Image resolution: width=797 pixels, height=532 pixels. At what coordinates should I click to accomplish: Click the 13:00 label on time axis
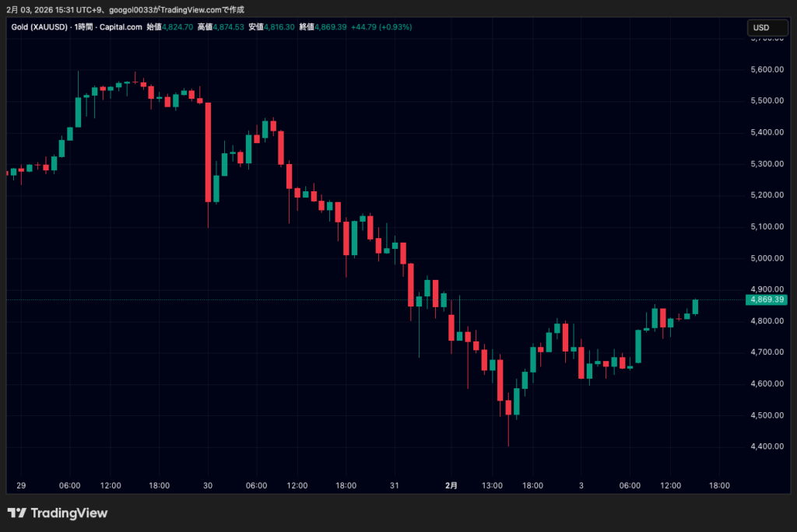pyautogui.click(x=492, y=485)
